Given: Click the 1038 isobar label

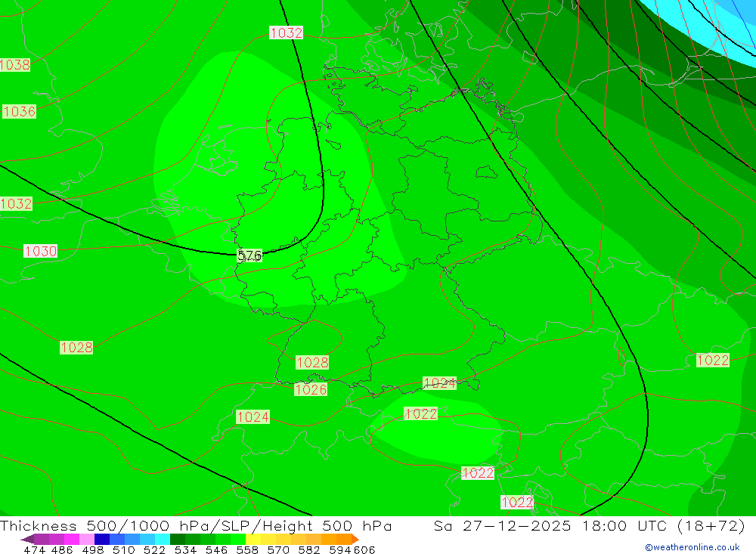Looking at the screenshot, I should point(15,64).
